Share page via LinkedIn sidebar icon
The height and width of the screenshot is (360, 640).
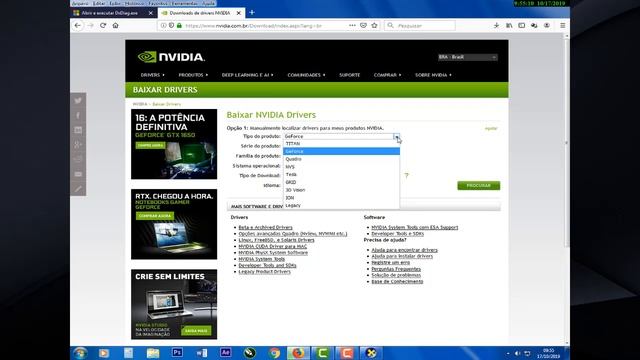pyautogui.click(x=78, y=130)
